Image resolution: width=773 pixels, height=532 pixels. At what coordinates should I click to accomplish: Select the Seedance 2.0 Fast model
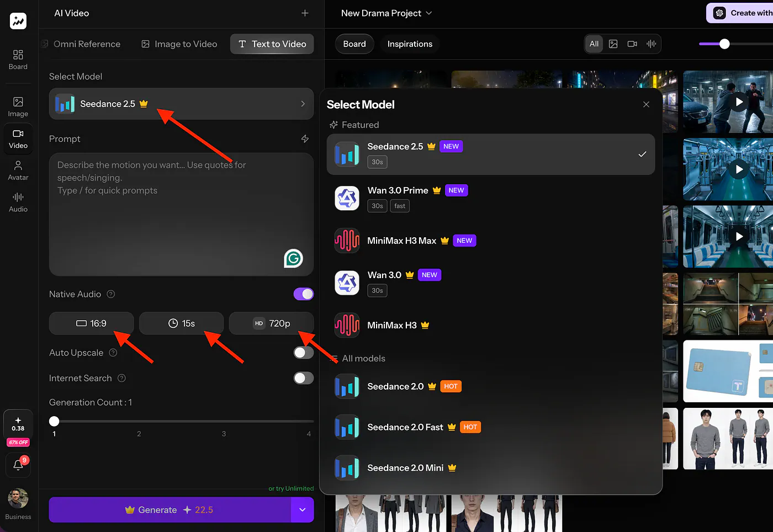pyautogui.click(x=491, y=427)
